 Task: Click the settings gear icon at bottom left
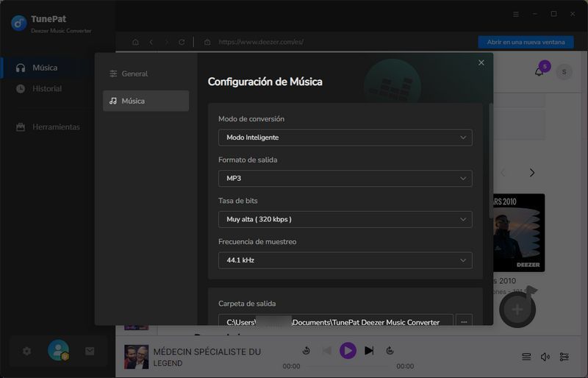point(26,351)
